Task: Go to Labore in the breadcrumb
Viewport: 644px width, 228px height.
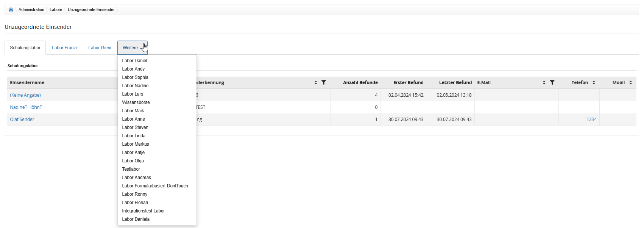Action: (x=56, y=9)
